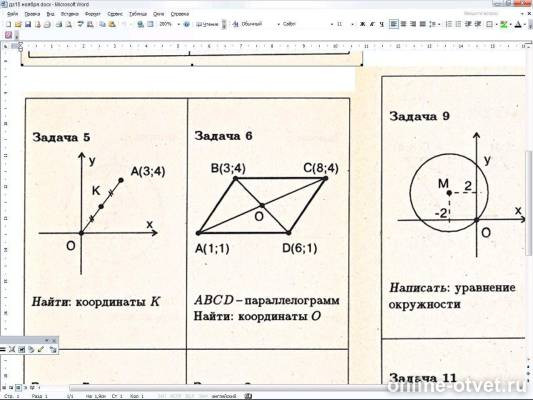Switch to print layout view button
Image resolution: width=533 pixels, height=400 pixels.
pyautogui.click(x=18, y=387)
